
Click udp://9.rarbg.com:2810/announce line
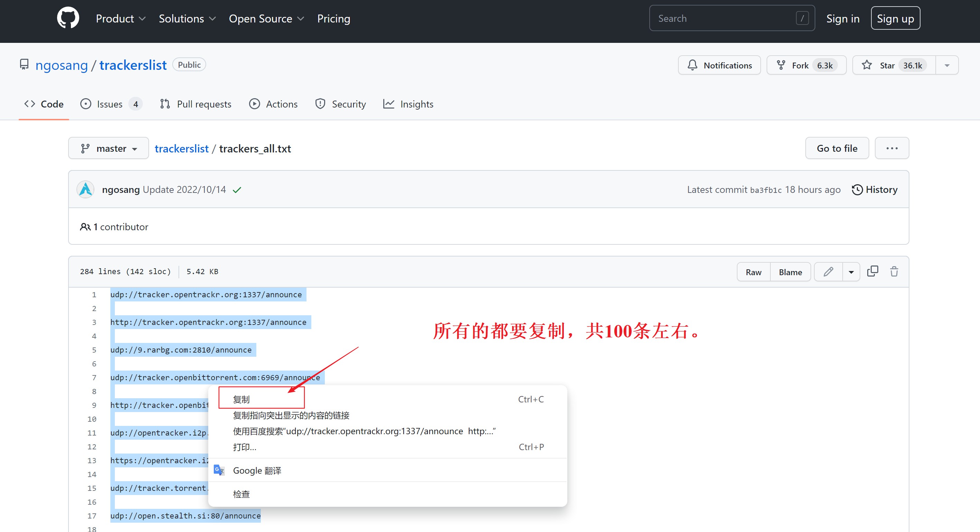click(181, 350)
